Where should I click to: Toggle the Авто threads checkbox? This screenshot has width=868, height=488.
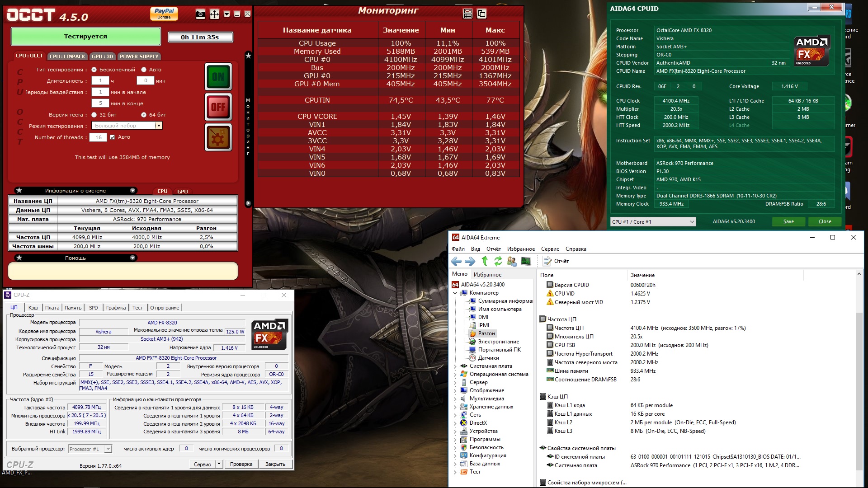coord(113,137)
